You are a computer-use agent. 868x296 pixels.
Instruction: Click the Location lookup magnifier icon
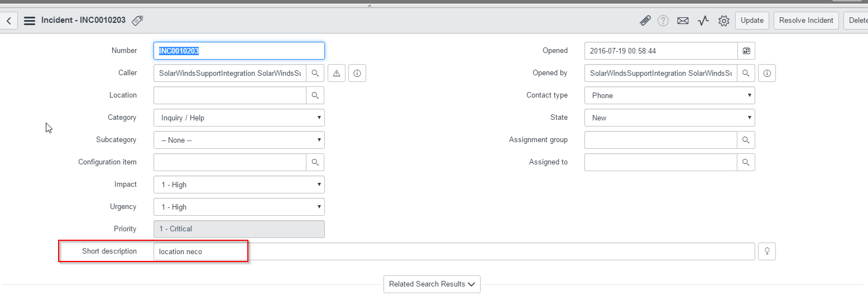[315, 95]
